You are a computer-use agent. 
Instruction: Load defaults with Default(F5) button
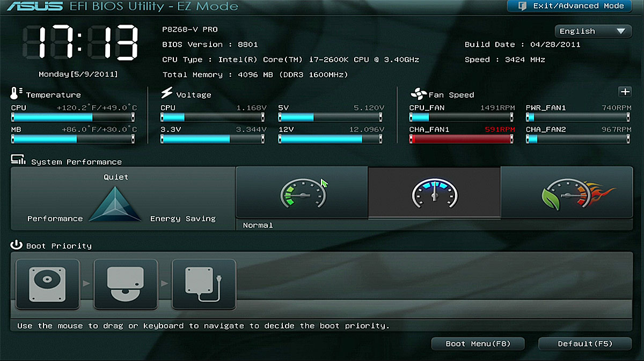[x=585, y=343]
